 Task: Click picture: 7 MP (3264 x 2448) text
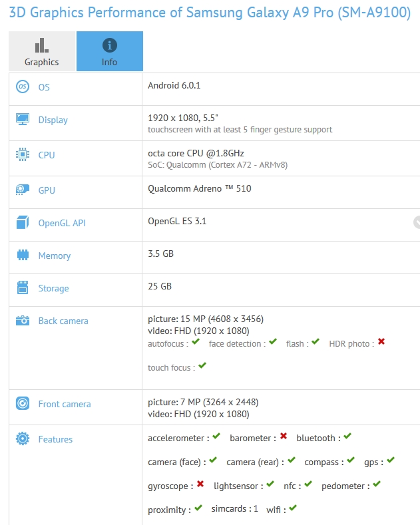point(203,402)
